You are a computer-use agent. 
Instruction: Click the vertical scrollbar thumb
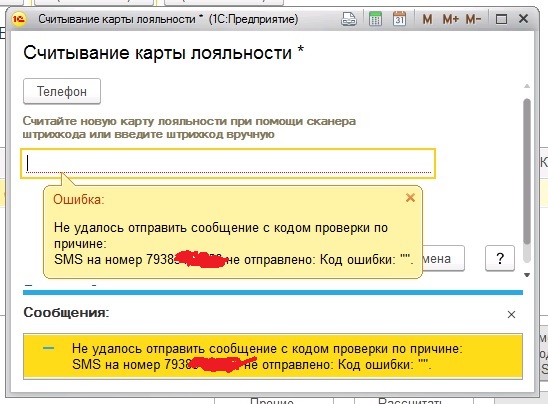(x=527, y=171)
